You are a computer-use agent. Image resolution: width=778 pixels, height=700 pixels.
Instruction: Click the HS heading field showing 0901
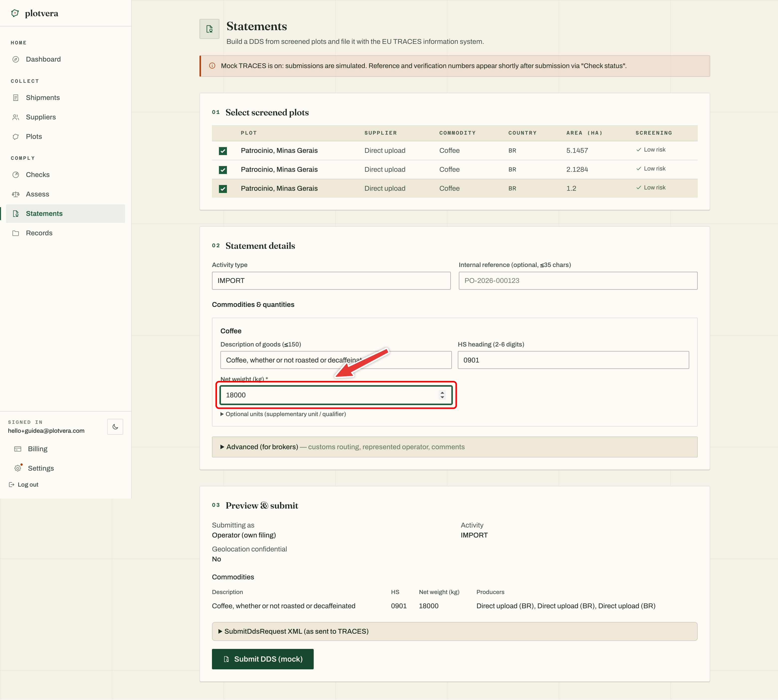(x=573, y=360)
